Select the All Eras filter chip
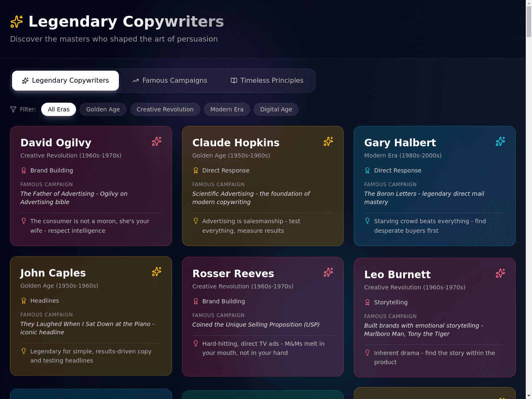532x399 pixels. coord(59,109)
